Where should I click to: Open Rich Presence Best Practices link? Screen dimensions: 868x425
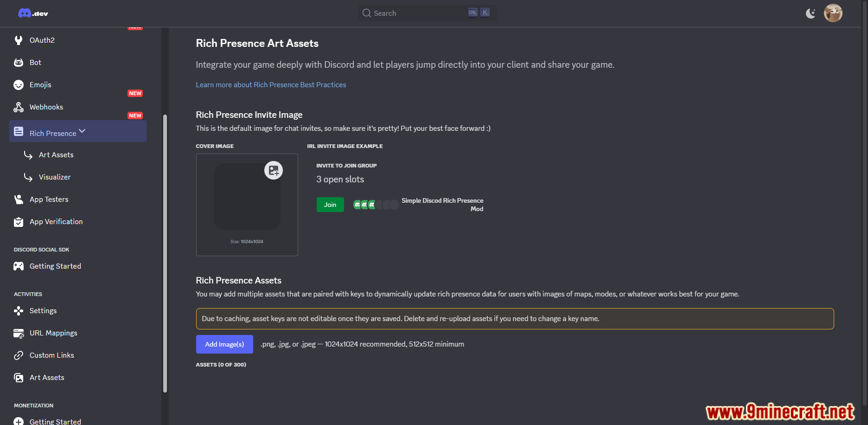[x=271, y=85]
